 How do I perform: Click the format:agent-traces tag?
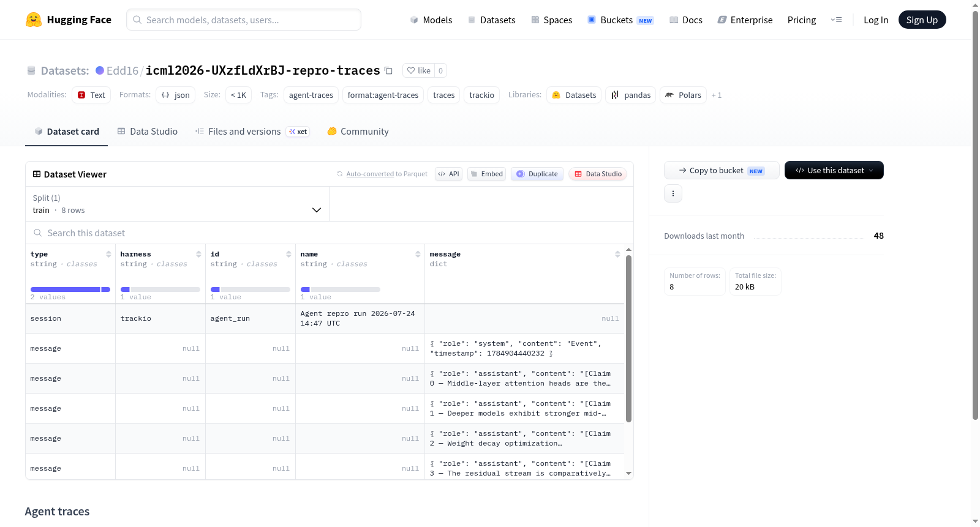click(x=383, y=95)
